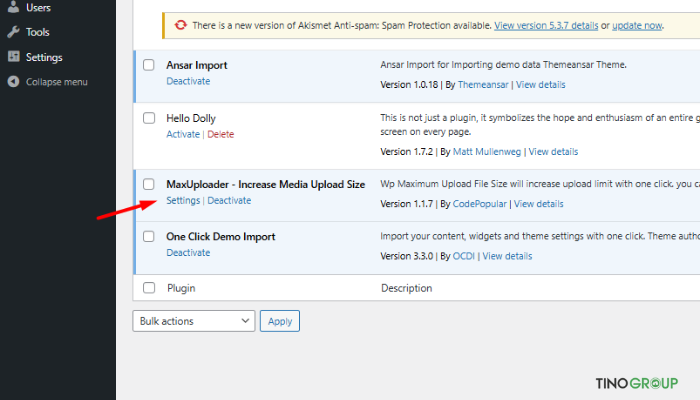Tick the MaxUploader plugin checkbox
Screen dimensions: 700x400
(x=149, y=184)
